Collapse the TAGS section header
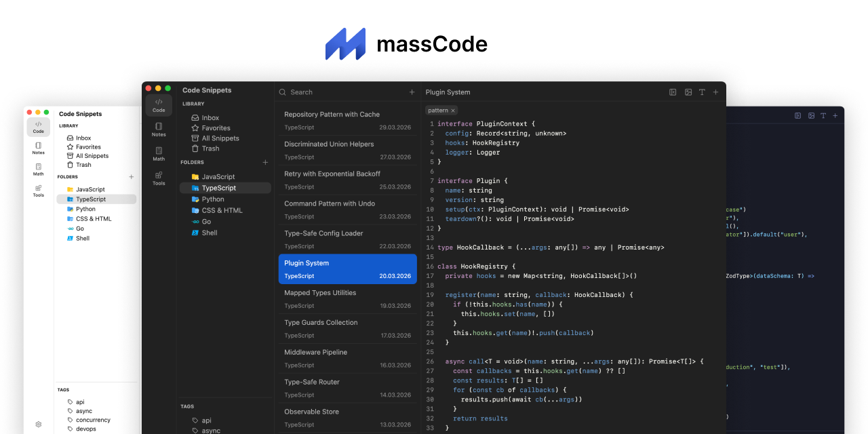The height and width of the screenshot is (434, 868). point(188,406)
